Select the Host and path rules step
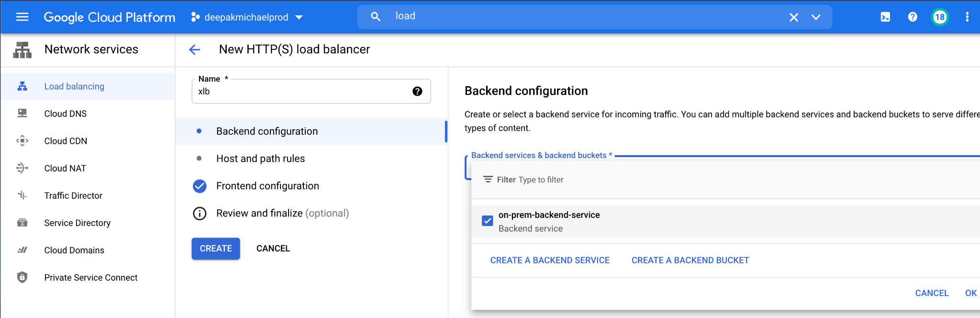 pos(260,159)
